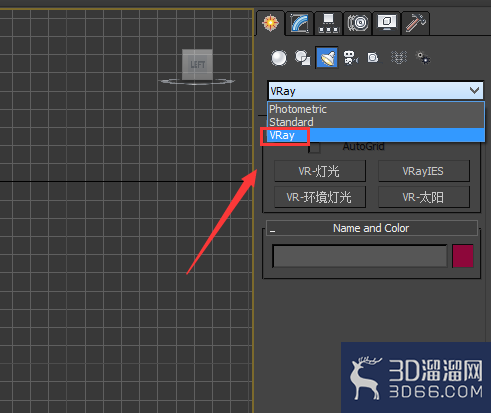Open the VRay light type dropdown
This screenshot has height=413, width=491.
click(376, 91)
